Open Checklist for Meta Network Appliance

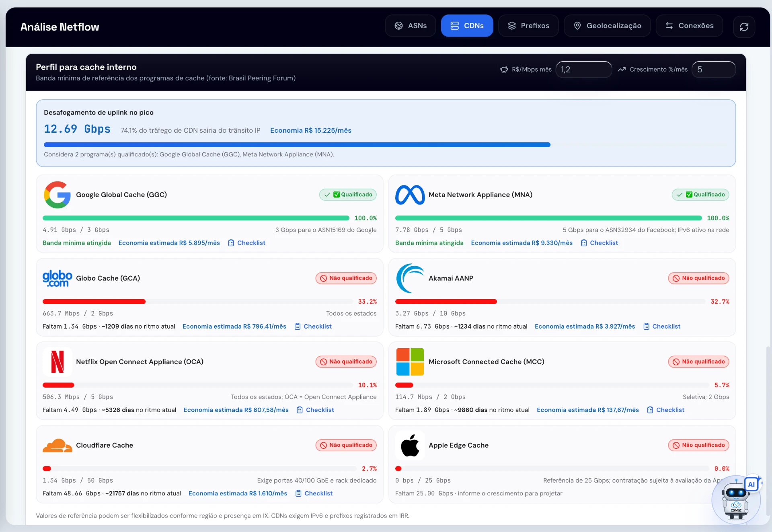coord(600,243)
